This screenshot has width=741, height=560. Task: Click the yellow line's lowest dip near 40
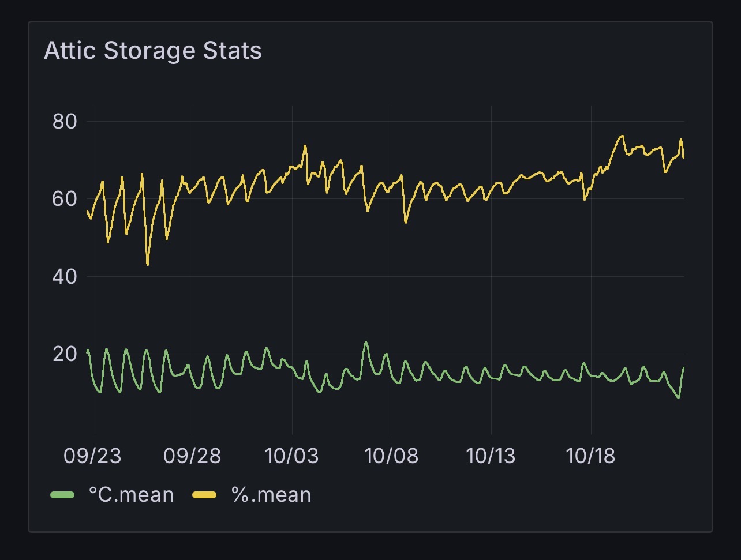[148, 265]
